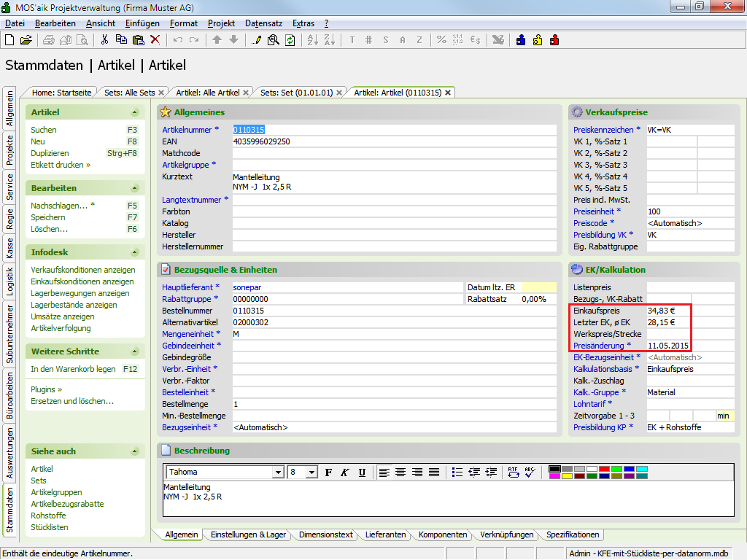Click In den Warenkorb legen
This screenshot has height=560, width=747.
coord(73,369)
